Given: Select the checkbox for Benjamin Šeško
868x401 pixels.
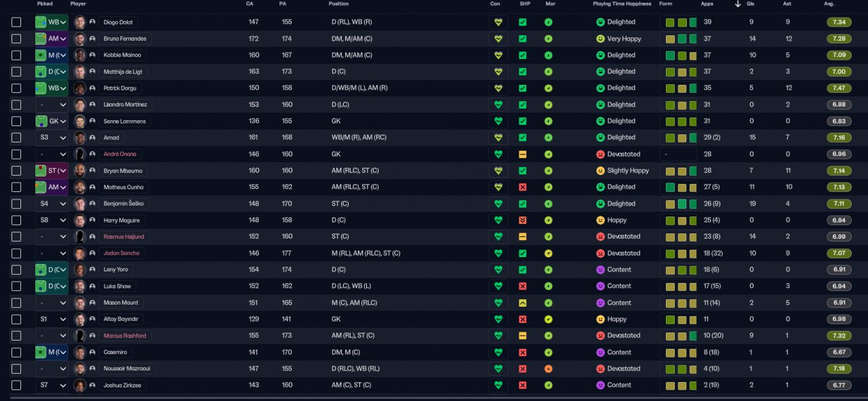Looking at the screenshot, I should [x=16, y=204].
